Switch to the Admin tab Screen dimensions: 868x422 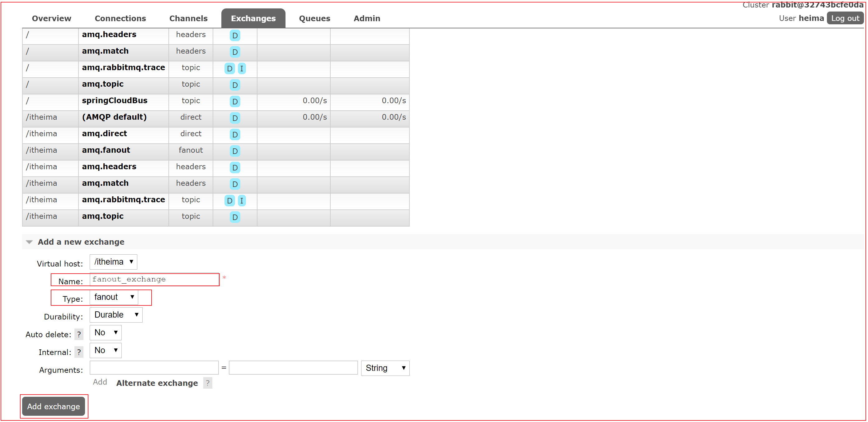coord(367,19)
